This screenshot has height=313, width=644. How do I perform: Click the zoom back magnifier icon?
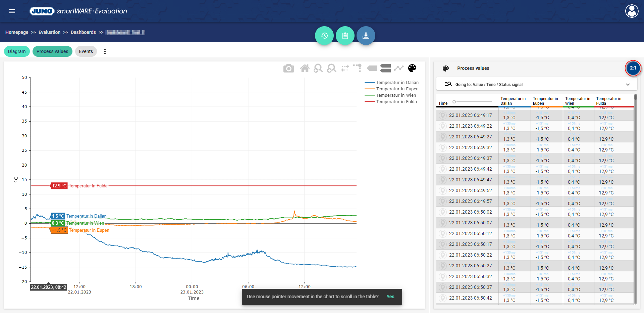[x=318, y=69]
